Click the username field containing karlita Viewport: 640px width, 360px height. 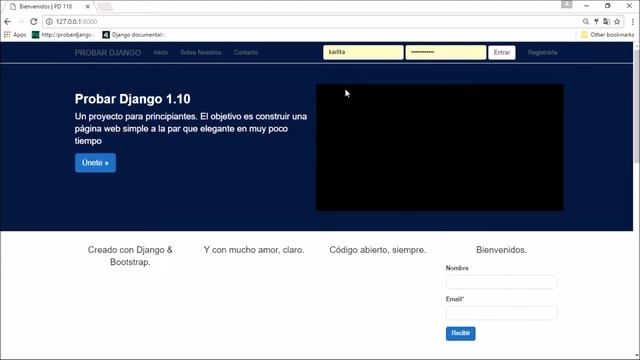(363, 52)
